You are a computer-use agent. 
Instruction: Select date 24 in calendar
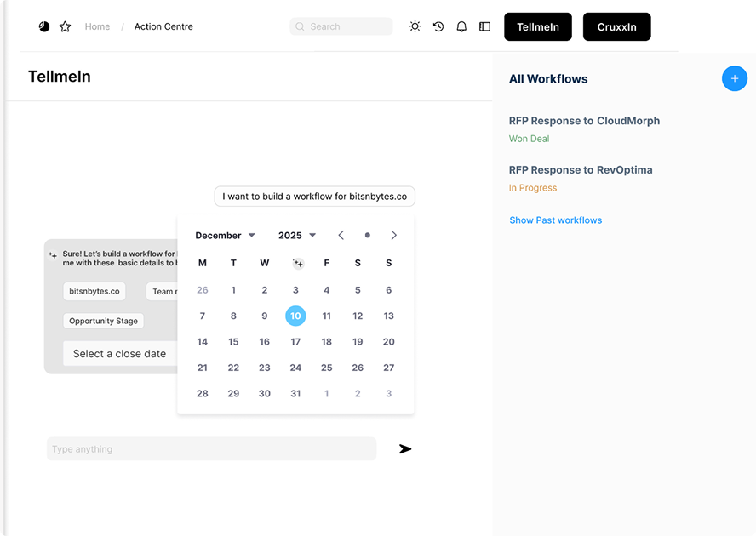(x=295, y=368)
